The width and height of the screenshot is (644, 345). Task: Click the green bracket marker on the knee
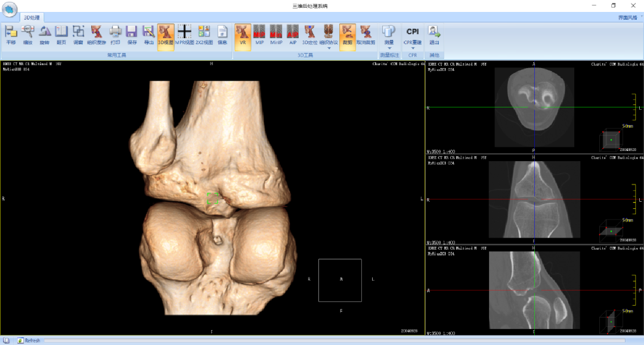point(212,198)
